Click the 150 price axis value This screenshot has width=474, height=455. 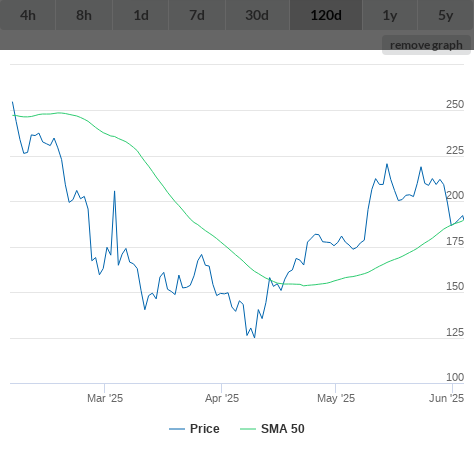click(455, 286)
